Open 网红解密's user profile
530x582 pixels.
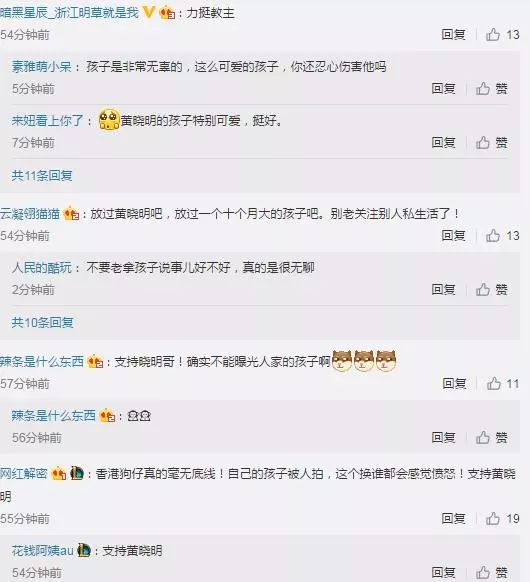click(x=24, y=474)
